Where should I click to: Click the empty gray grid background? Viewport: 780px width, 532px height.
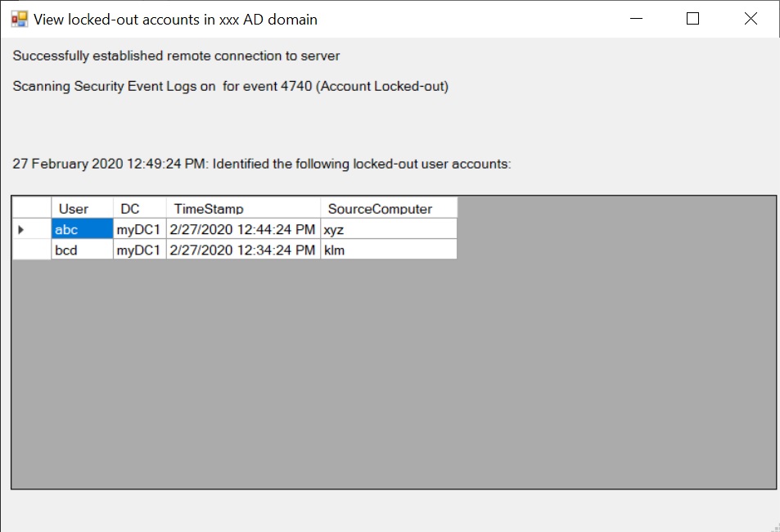tap(393, 373)
